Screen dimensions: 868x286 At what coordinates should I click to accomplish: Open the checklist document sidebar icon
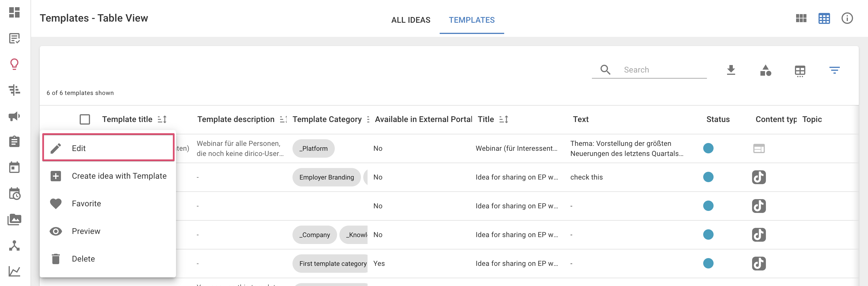(x=14, y=39)
